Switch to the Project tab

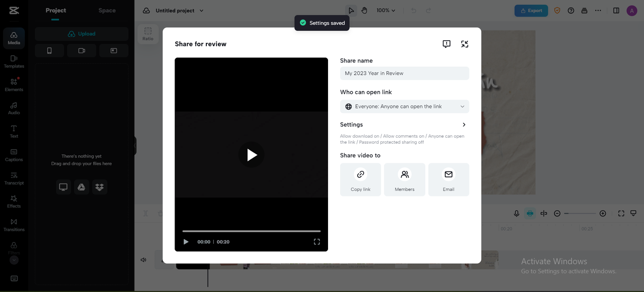pos(56,11)
